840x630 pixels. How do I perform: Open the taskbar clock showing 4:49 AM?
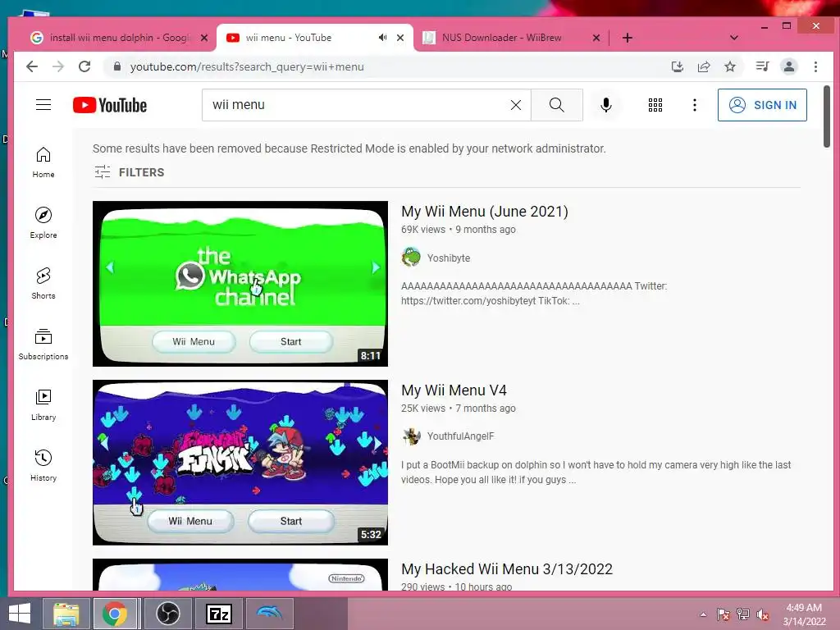click(804, 614)
